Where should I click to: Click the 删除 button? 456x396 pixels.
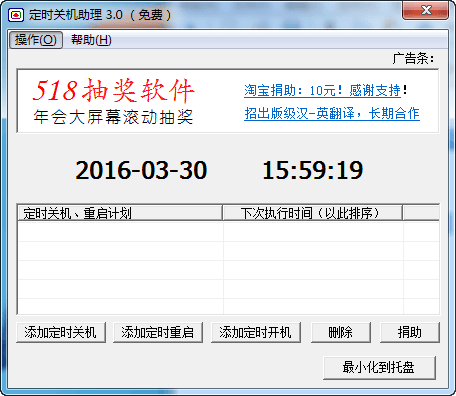[341, 332]
